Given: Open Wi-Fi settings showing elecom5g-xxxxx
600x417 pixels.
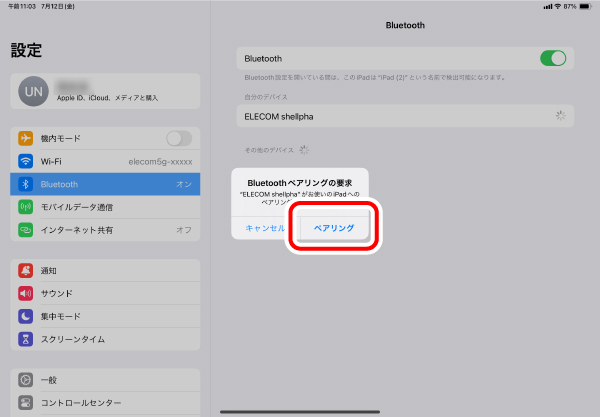Looking at the screenshot, I should [x=105, y=161].
